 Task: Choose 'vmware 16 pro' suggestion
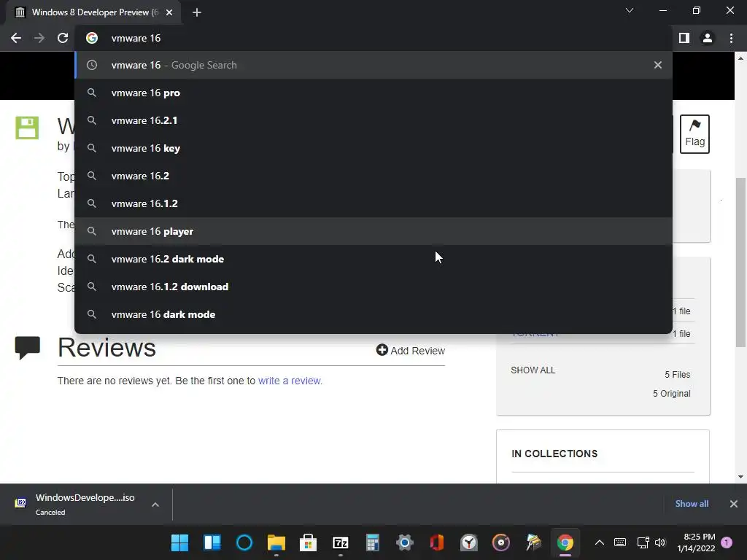point(373,93)
